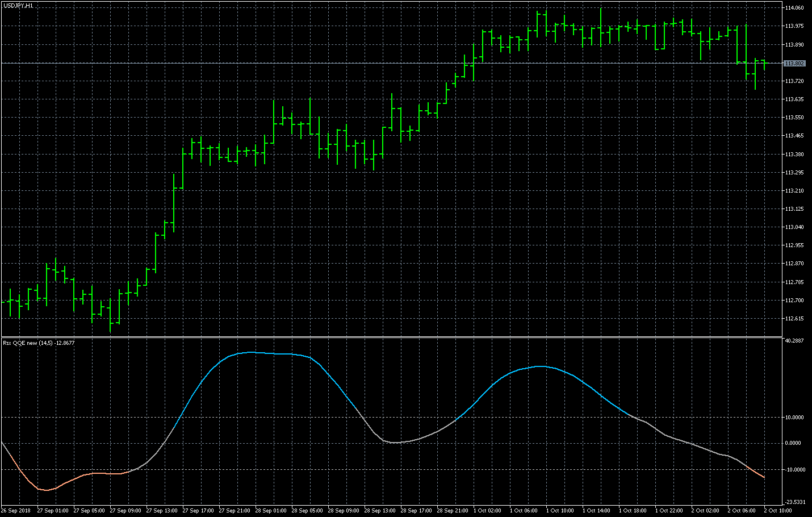Image resolution: width=812 pixels, height=517 pixels.
Task: Click the 113.380 price scale value
Action: [794, 155]
